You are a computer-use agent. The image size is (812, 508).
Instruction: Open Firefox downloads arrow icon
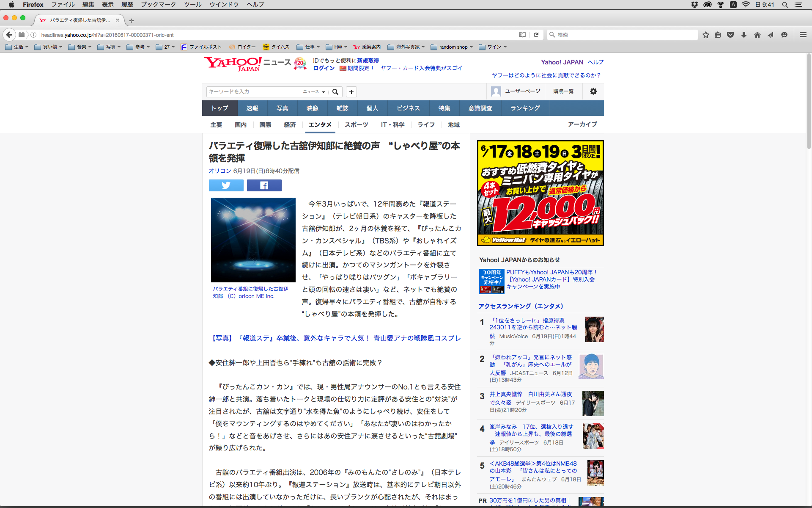click(x=743, y=35)
